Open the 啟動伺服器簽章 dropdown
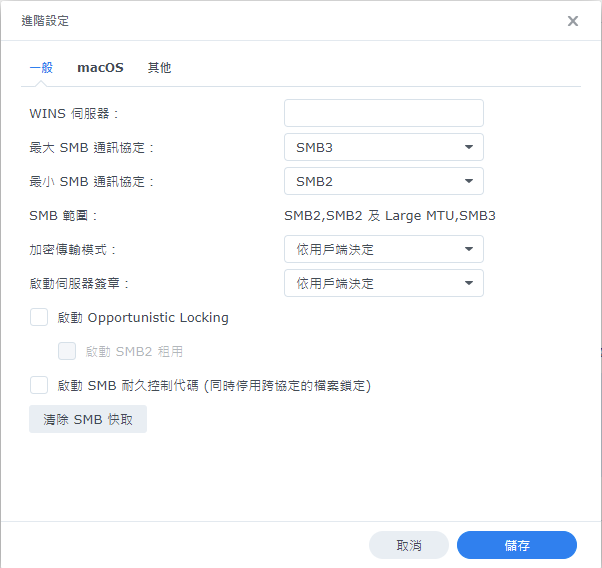 coord(384,283)
